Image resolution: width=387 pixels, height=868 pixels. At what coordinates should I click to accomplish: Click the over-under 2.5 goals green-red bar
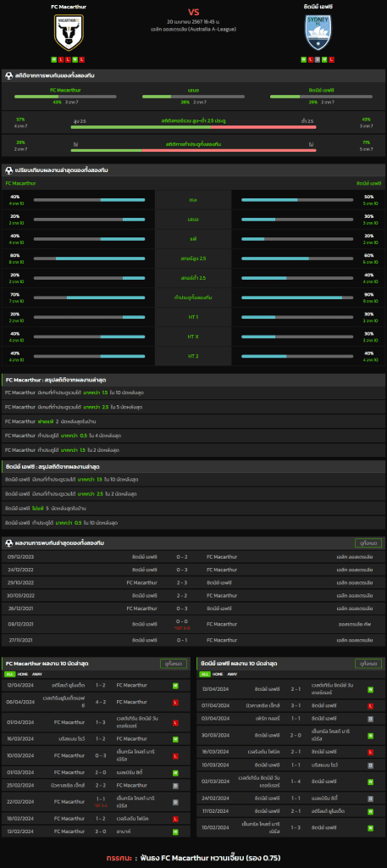pos(193,127)
